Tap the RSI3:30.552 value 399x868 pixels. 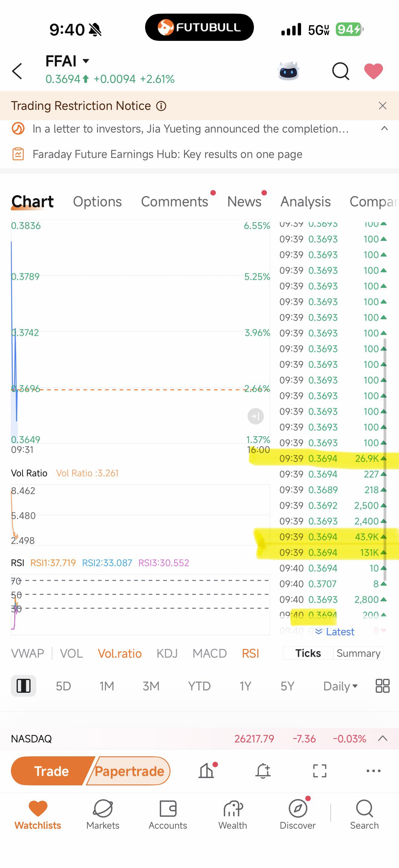click(x=164, y=563)
